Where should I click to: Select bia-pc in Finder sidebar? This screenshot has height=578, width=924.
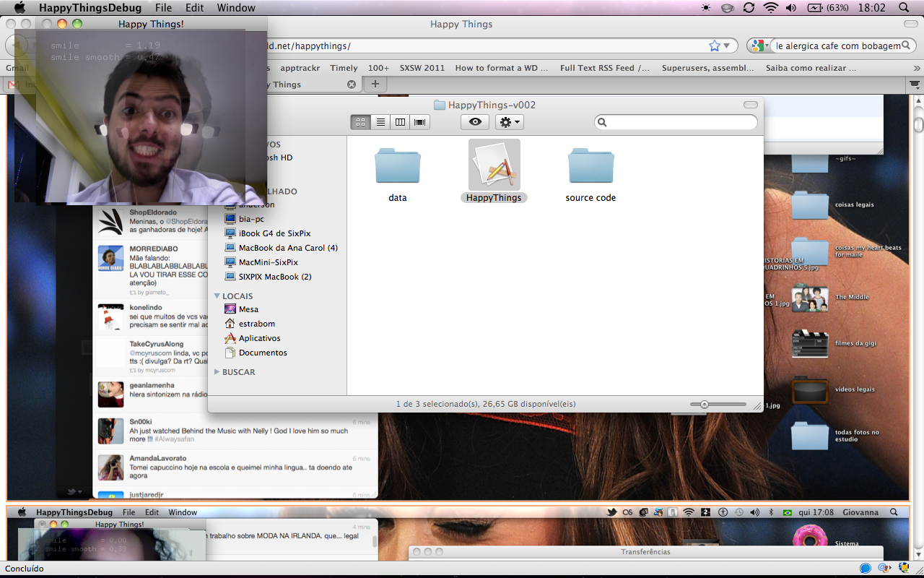(x=251, y=219)
